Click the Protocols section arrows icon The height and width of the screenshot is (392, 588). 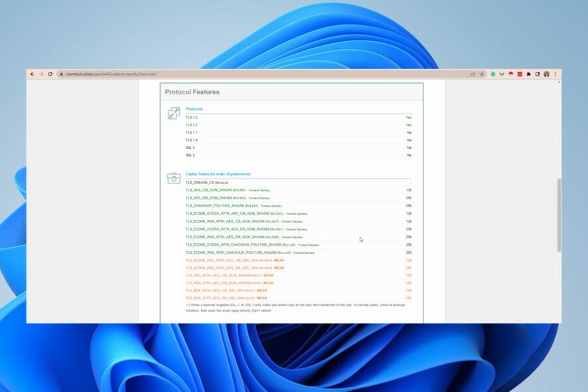174,113
